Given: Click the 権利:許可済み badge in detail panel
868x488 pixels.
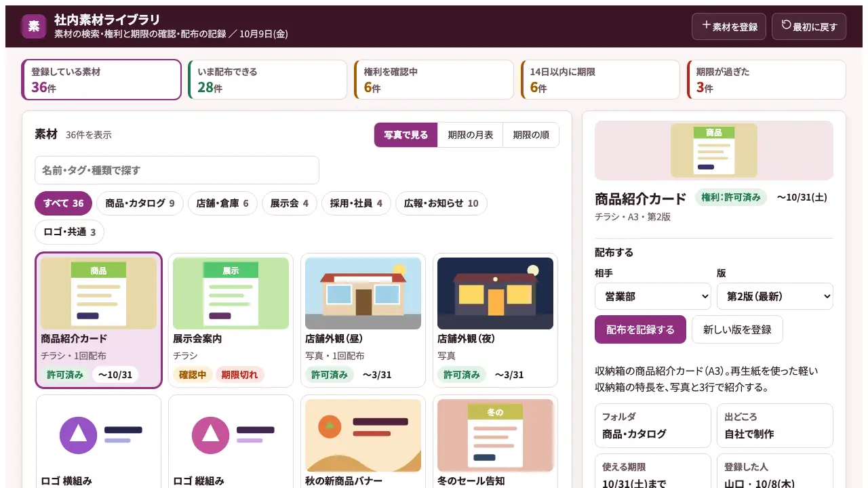Looking at the screenshot, I should (731, 197).
